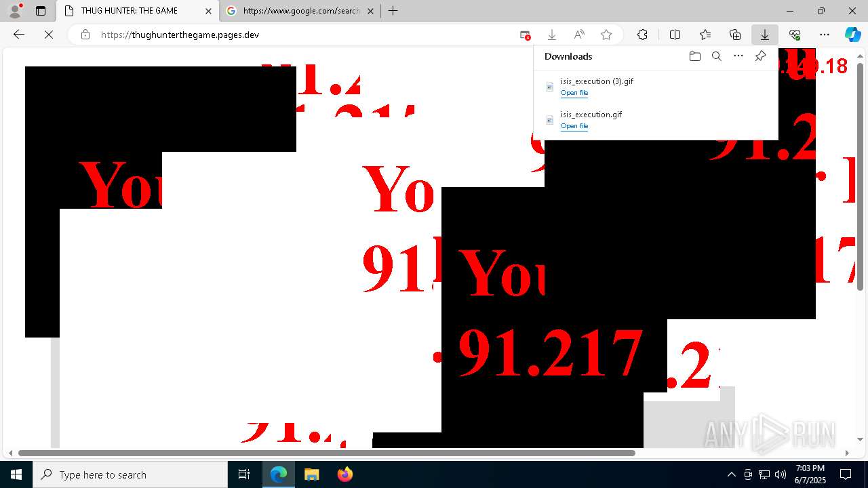Pin the Downloads panel
Viewport: 868px width, 488px height.
tap(760, 56)
